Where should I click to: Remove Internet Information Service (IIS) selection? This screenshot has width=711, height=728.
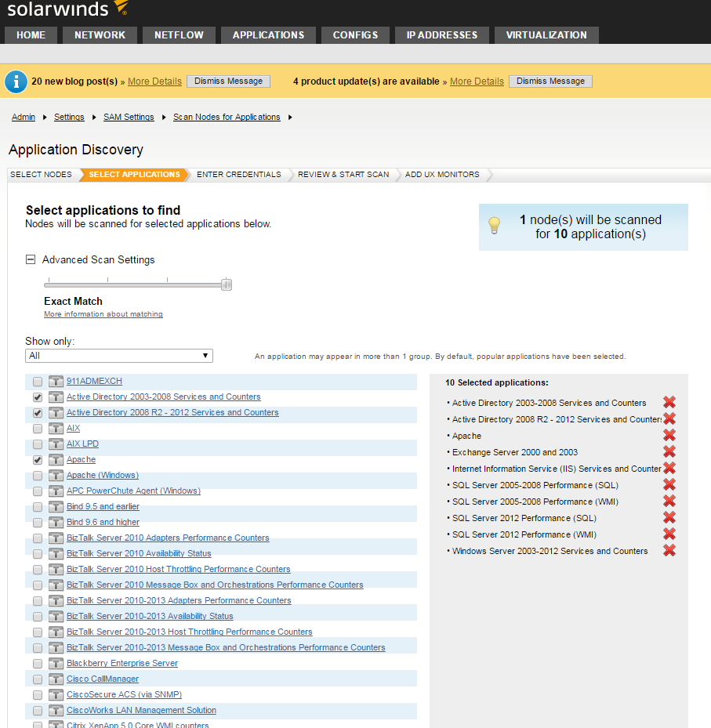click(x=669, y=468)
